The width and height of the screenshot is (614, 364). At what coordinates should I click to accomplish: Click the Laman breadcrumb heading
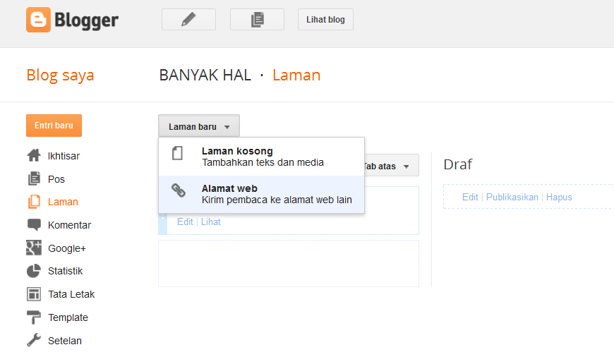click(x=296, y=75)
